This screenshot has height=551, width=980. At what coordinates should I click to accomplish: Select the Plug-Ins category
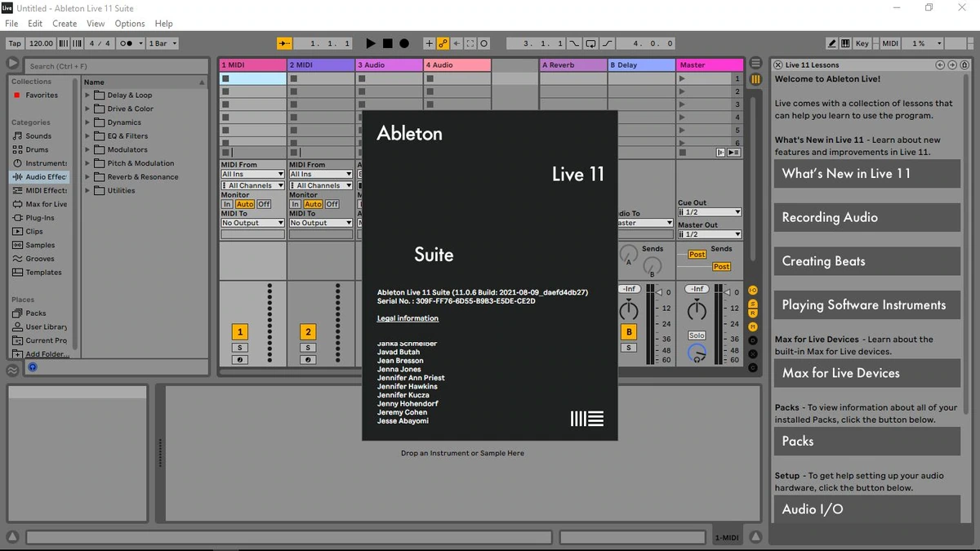coord(39,218)
